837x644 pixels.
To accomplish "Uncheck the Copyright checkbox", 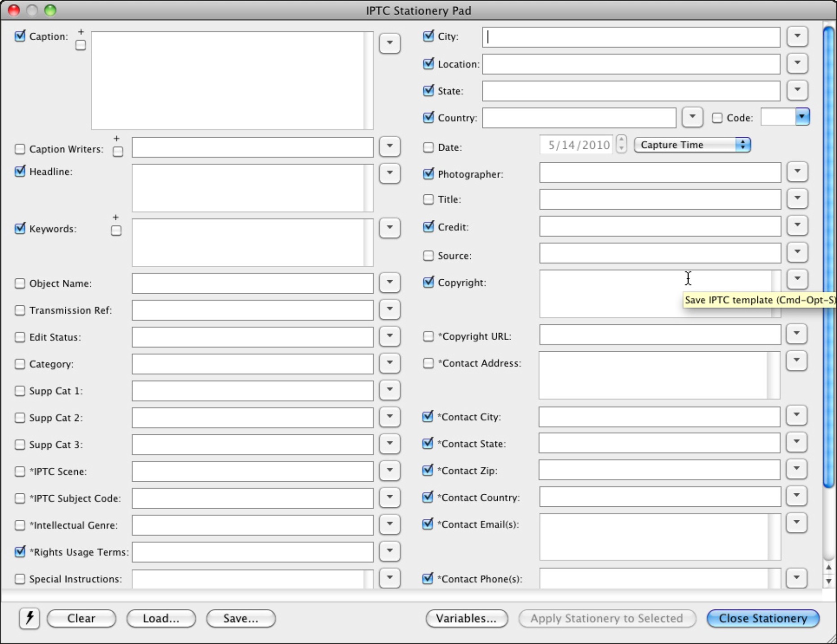I will click(428, 282).
